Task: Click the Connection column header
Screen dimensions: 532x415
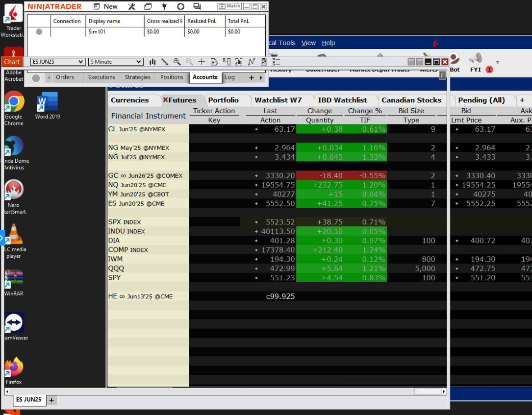Action: (67, 21)
